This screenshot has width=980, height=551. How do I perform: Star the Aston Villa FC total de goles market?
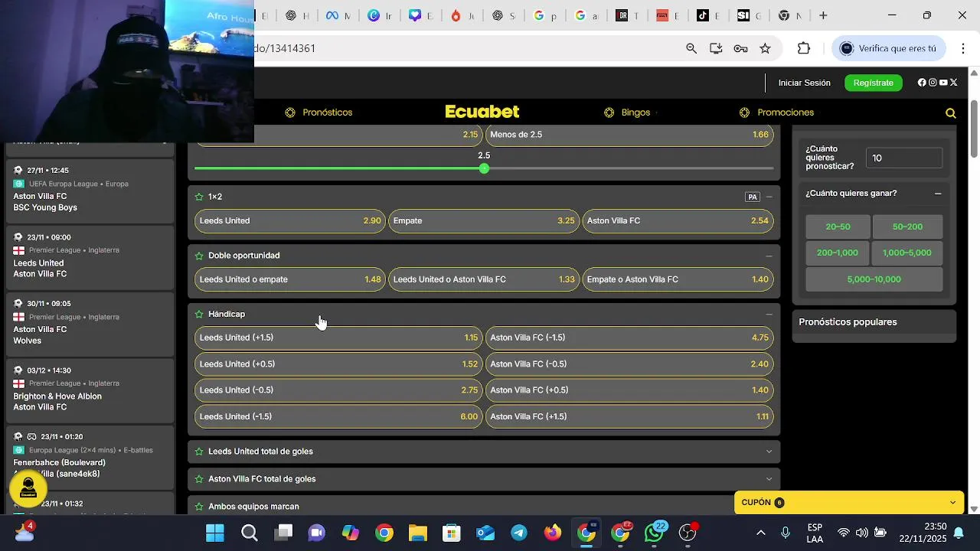[x=199, y=479]
